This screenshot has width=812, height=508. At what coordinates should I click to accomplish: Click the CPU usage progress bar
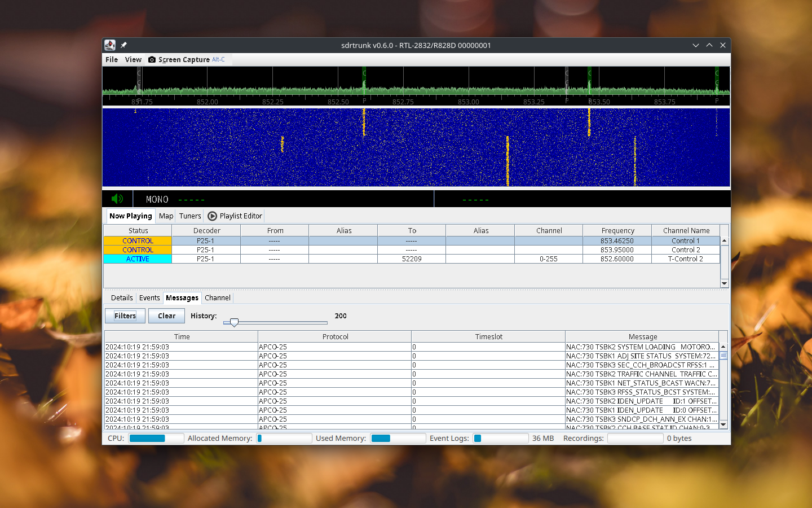[x=156, y=438]
